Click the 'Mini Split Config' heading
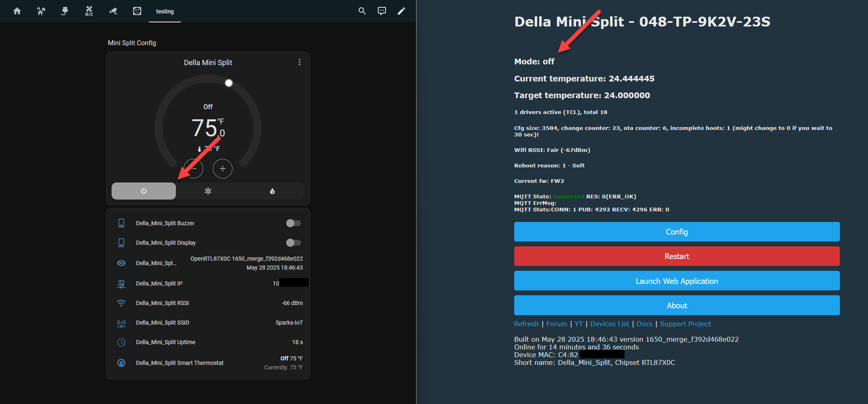Screen dimensions: 868x404 [132, 43]
